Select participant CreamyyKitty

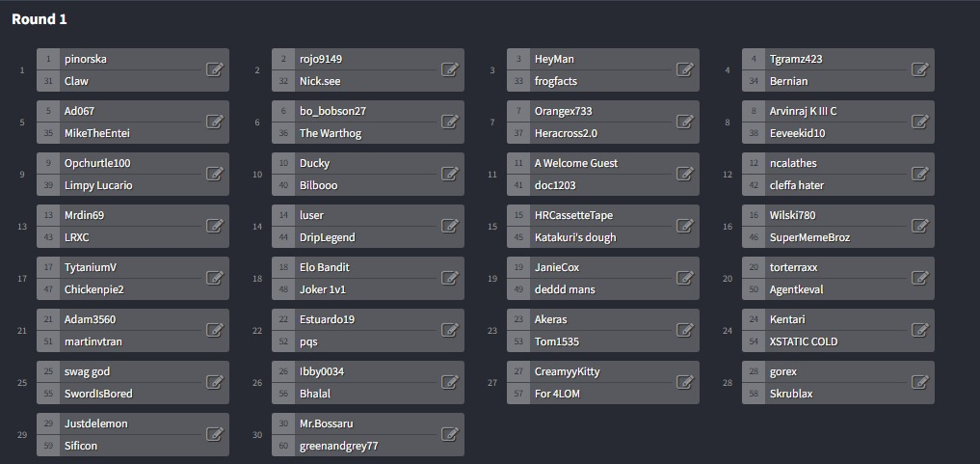(567, 371)
